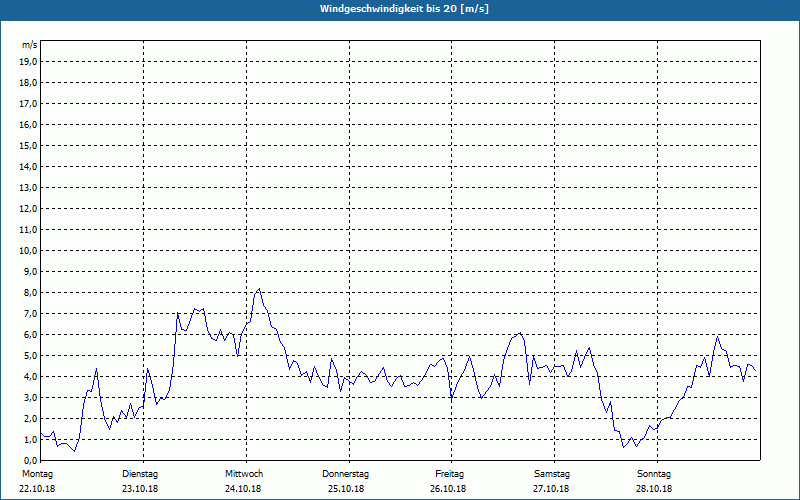Click the wind speed peak above 8,0 on Mittwoch

coord(259,289)
